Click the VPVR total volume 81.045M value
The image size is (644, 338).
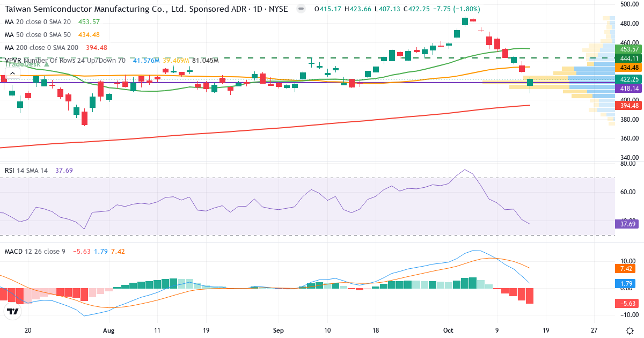205,61
